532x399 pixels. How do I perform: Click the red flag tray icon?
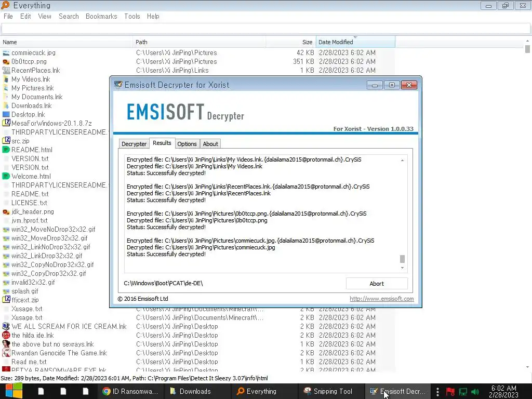(x=450, y=392)
